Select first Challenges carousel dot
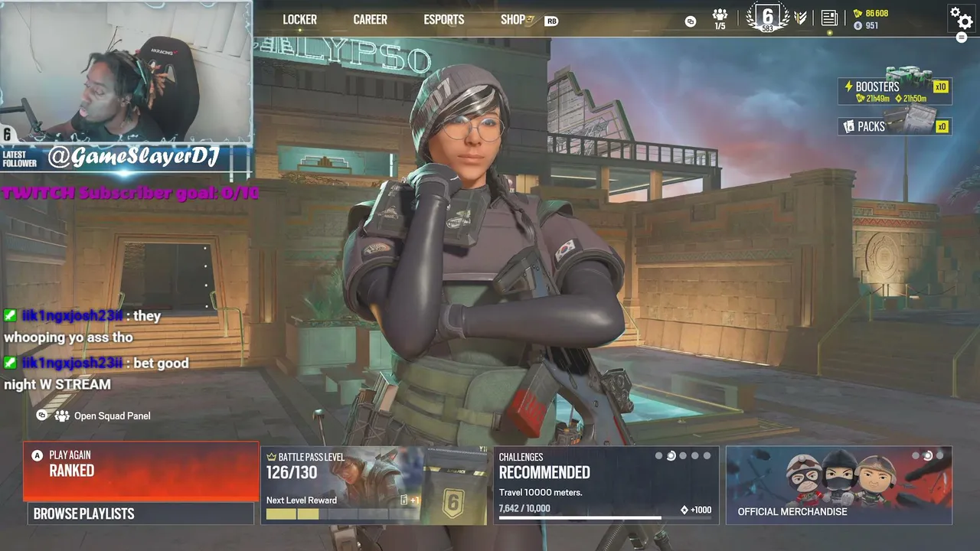This screenshot has width=980, height=551. (658, 456)
